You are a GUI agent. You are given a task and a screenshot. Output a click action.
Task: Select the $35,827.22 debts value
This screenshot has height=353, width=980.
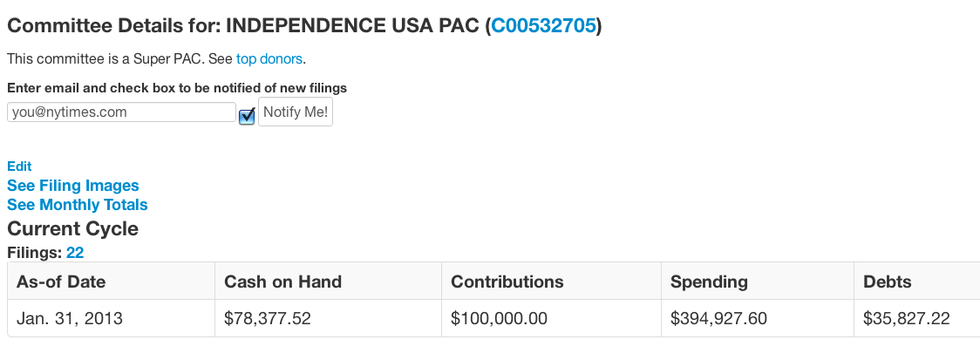[906, 318]
